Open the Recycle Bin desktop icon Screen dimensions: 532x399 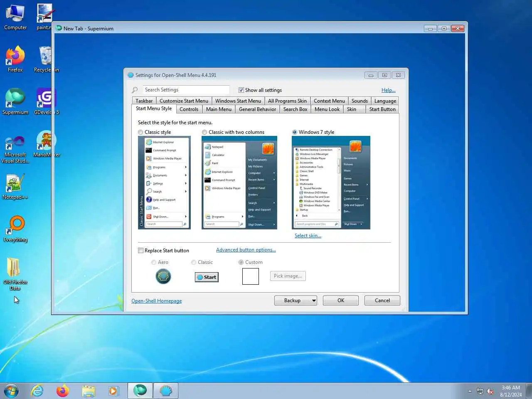(x=45, y=59)
